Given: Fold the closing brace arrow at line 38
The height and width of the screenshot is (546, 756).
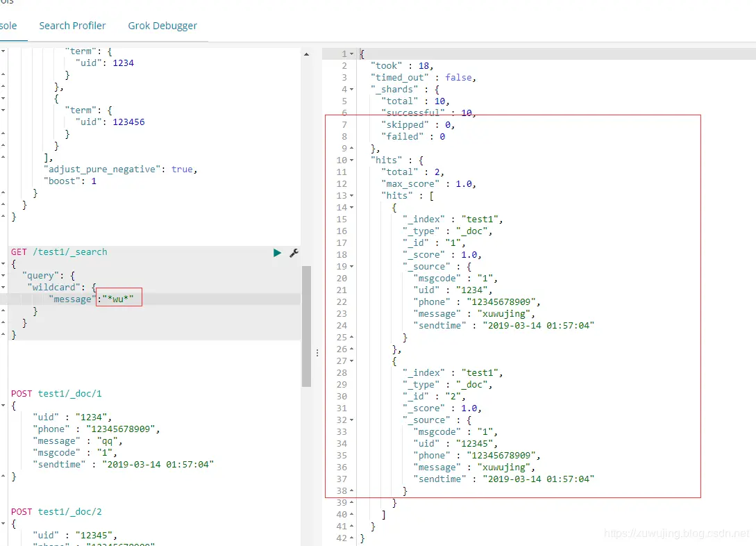Looking at the screenshot, I should coord(351,490).
